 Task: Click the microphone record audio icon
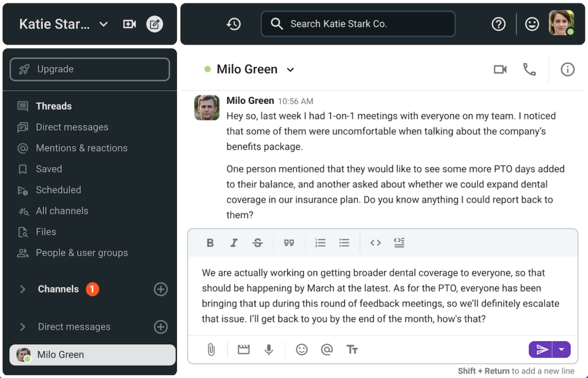click(269, 349)
